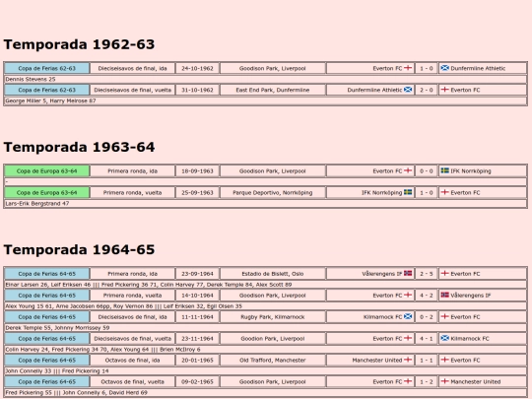Click scorer line starting Colin Harvey 24
This screenshot has height=399, width=532.
point(102,350)
